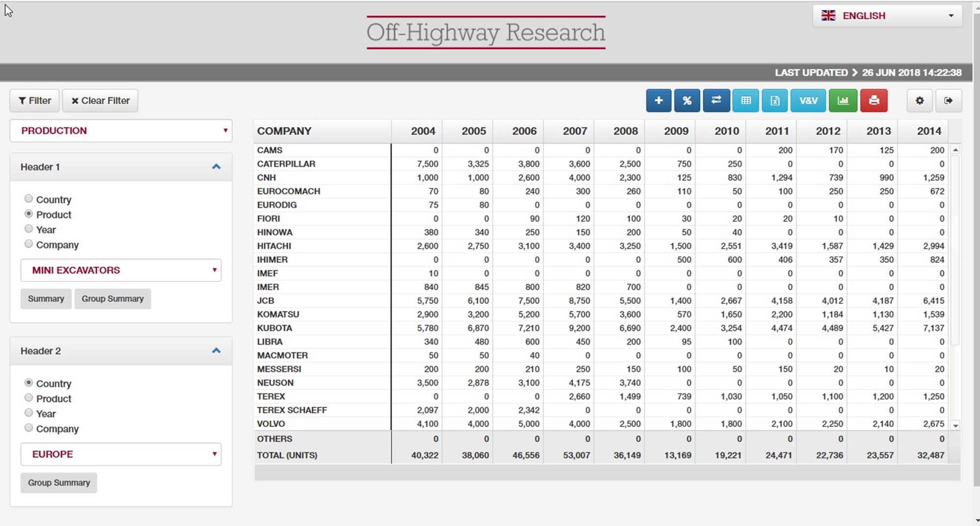Image resolution: width=980 pixels, height=526 pixels.
Task: Export data with the Excel file icon
Action: pos(775,100)
